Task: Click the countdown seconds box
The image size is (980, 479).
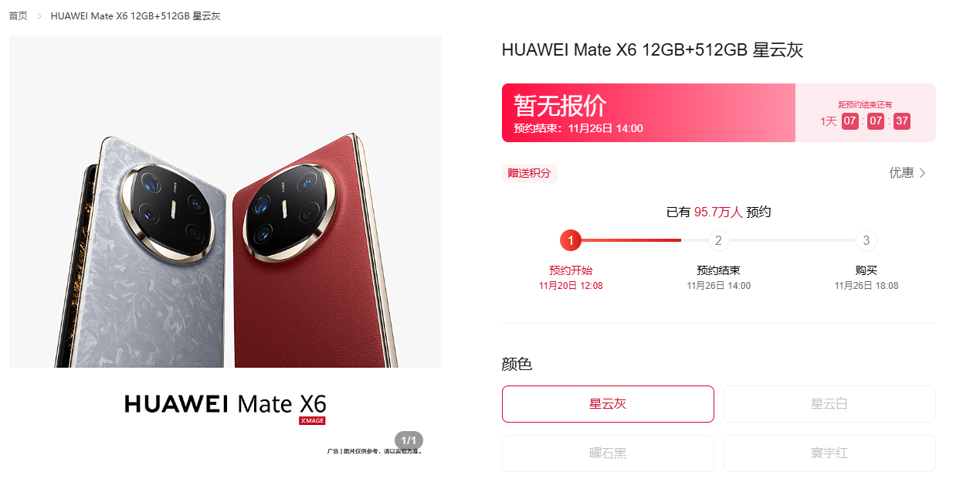Action: point(902,121)
